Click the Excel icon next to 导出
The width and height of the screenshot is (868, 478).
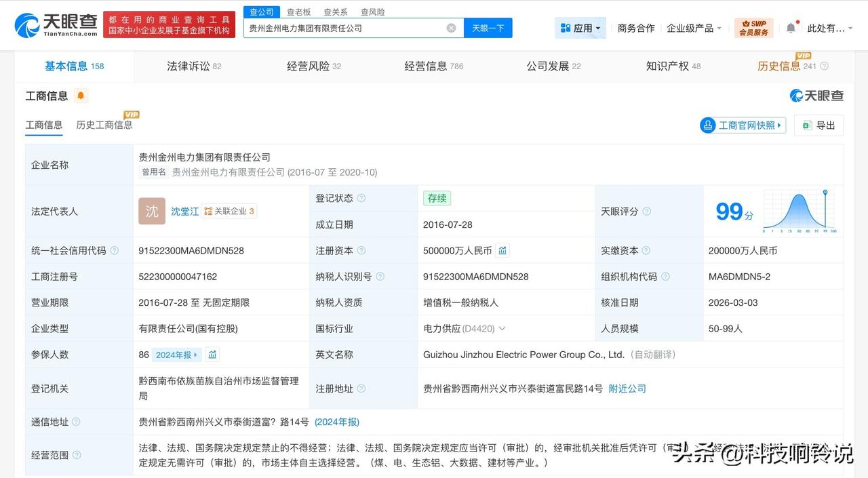click(806, 125)
